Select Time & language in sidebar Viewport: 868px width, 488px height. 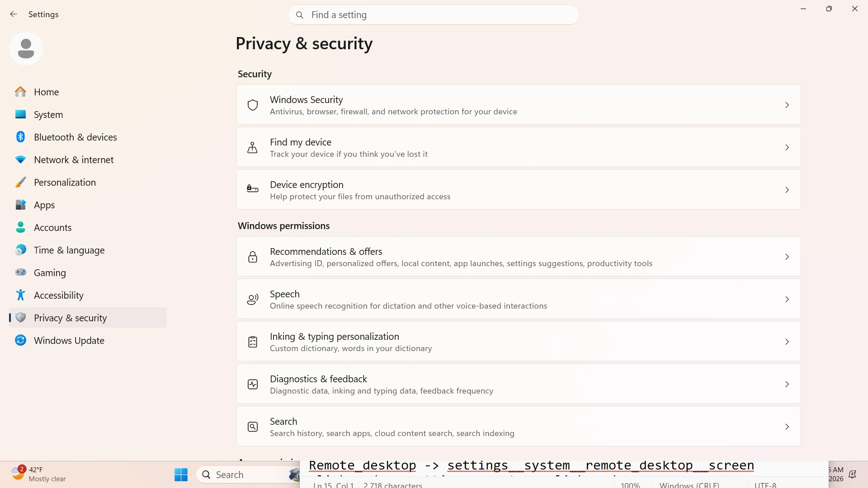[88, 250]
